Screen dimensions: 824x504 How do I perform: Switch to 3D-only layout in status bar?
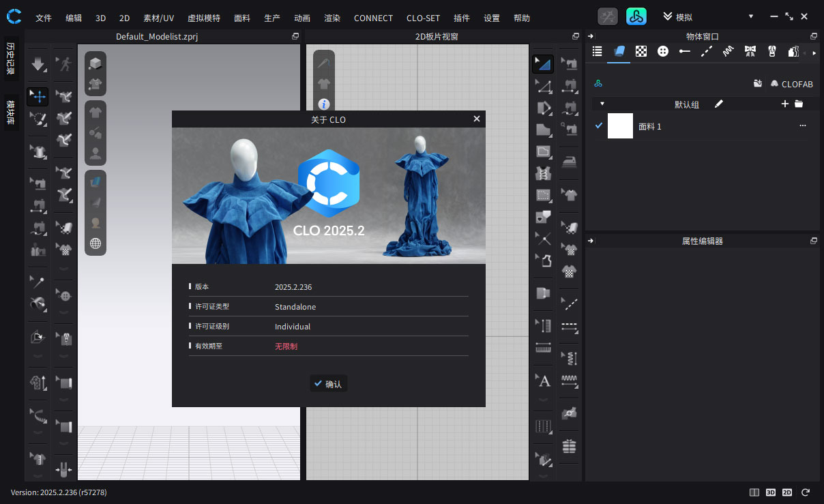[x=770, y=492]
